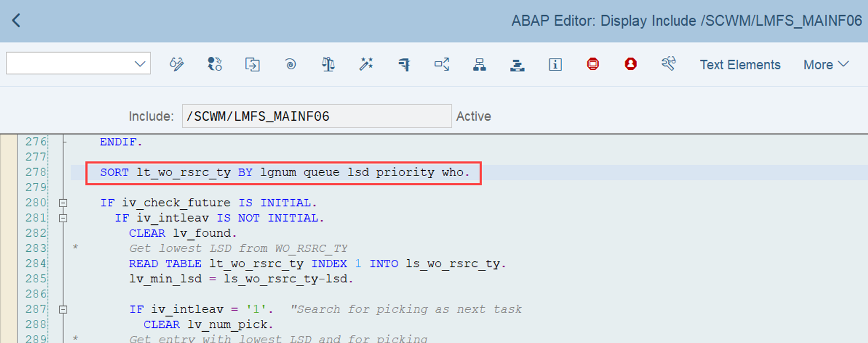The image size is (868, 343).
Task: Display the Object List hierarchy icon
Action: point(479,64)
